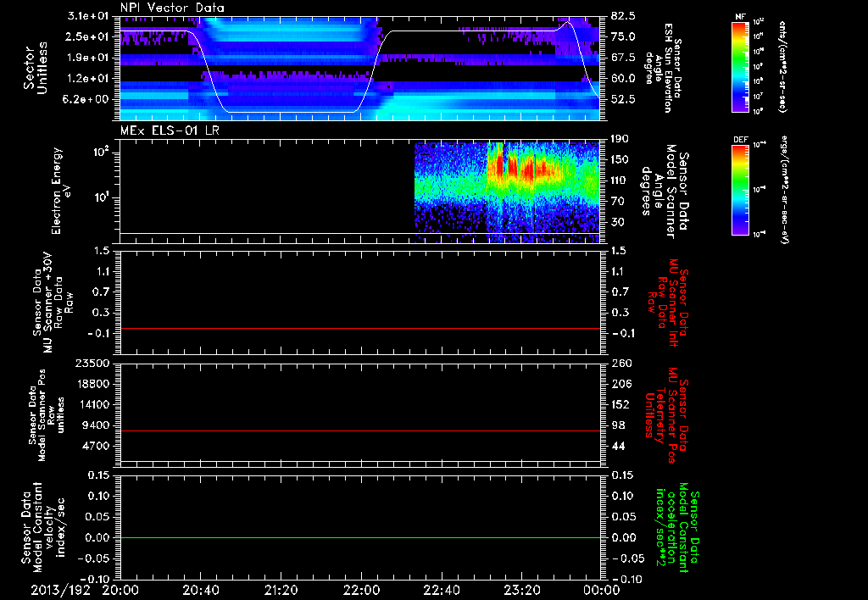This screenshot has width=868, height=600.
Task: Click the "2013/192" date label
Action: [x=60, y=590]
